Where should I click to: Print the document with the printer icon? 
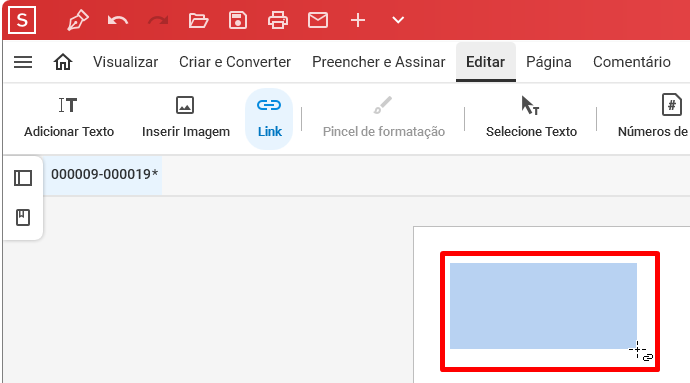click(x=278, y=20)
